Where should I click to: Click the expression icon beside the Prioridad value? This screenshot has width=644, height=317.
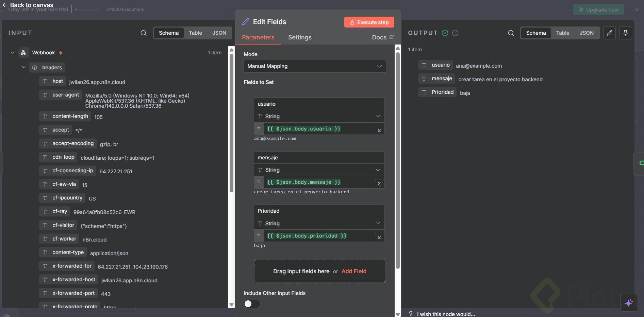point(380,237)
